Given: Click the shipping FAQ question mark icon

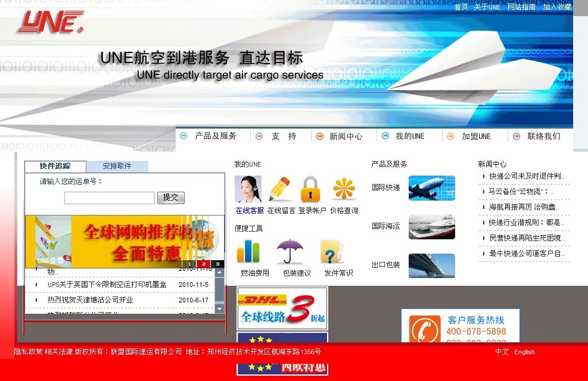Looking at the screenshot, I should pyautogui.click(x=331, y=252).
